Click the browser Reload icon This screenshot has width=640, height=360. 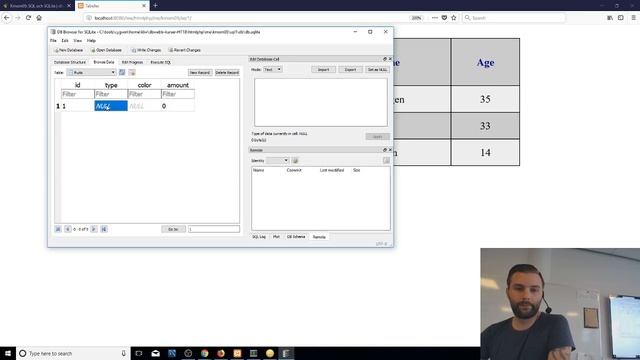click(28, 18)
